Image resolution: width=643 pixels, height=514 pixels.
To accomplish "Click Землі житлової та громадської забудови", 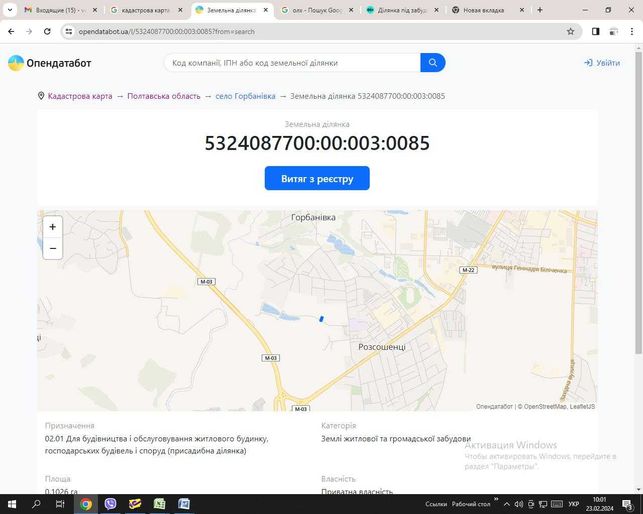I will click(396, 439).
